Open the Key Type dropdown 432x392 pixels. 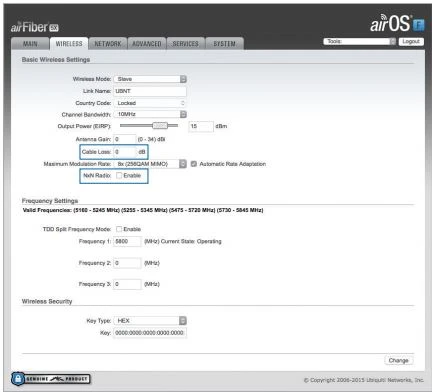(150, 321)
